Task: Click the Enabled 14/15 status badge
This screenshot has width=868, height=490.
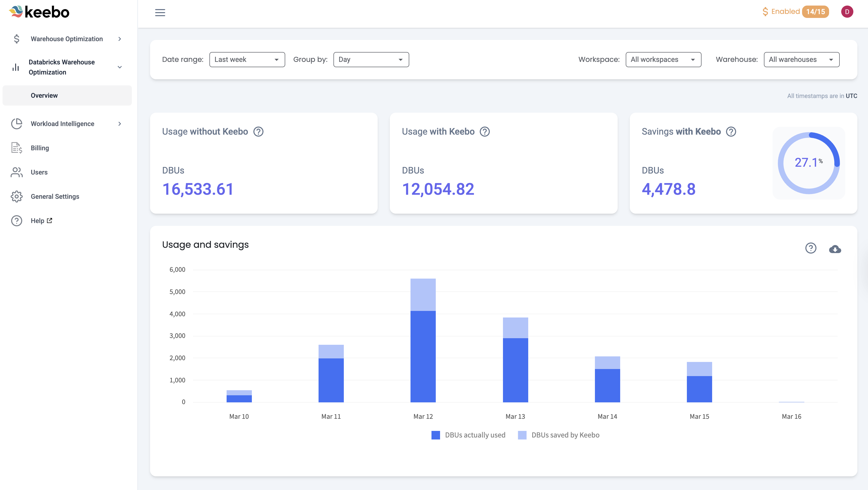Action: (x=795, y=12)
